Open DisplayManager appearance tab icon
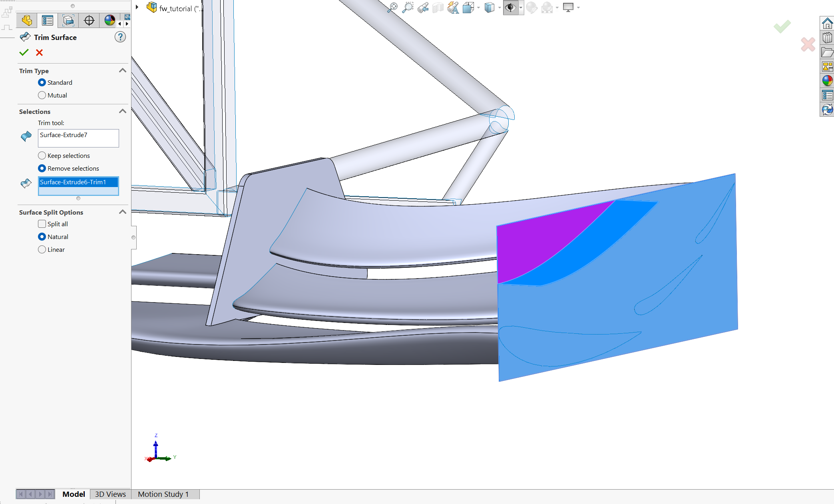This screenshot has width=834, height=504. pos(109,20)
